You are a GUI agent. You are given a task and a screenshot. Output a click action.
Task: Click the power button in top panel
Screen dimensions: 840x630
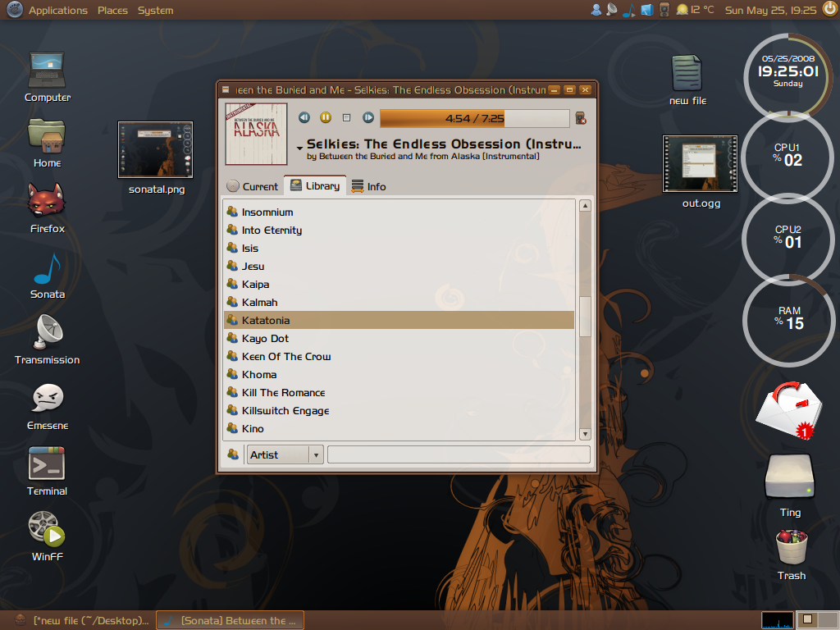pos(829,10)
